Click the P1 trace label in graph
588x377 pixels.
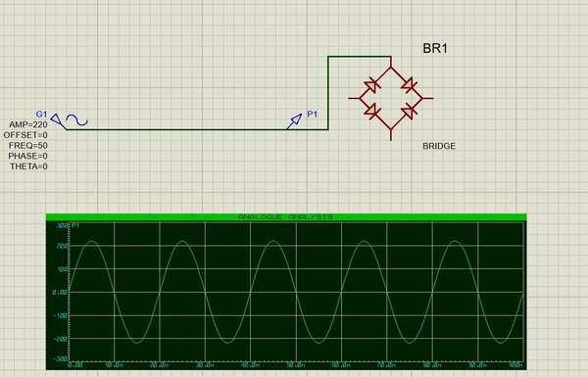(75, 225)
